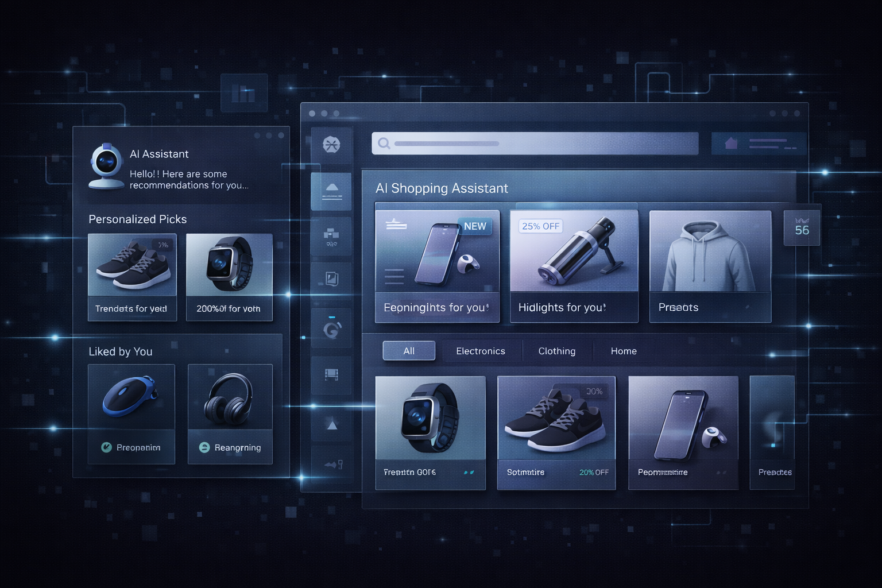Image resolution: width=882 pixels, height=588 pixels.
Task: Switch to the Clothing category tab
Action: pos(556,350)
